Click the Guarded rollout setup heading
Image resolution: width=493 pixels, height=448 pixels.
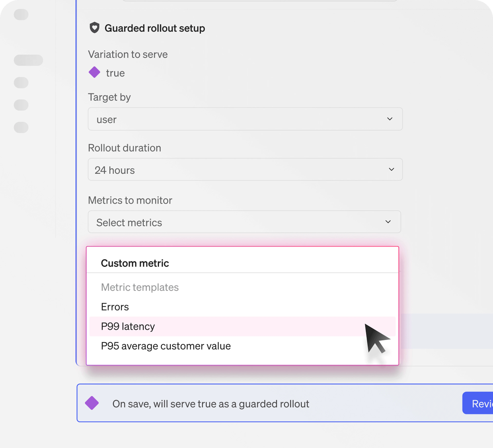pos(155,28)
